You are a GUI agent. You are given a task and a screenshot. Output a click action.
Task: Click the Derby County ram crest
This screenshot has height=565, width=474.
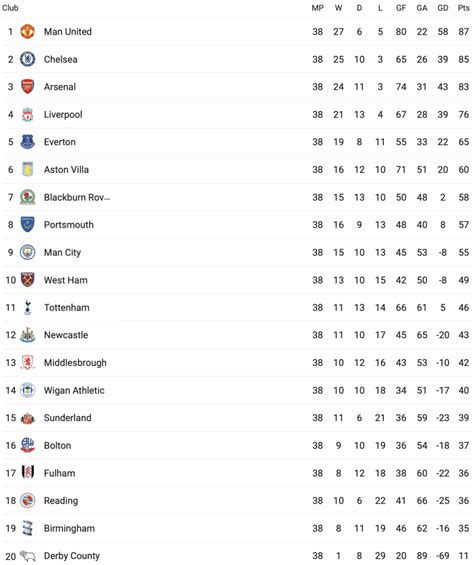click(x=27, y=556)
